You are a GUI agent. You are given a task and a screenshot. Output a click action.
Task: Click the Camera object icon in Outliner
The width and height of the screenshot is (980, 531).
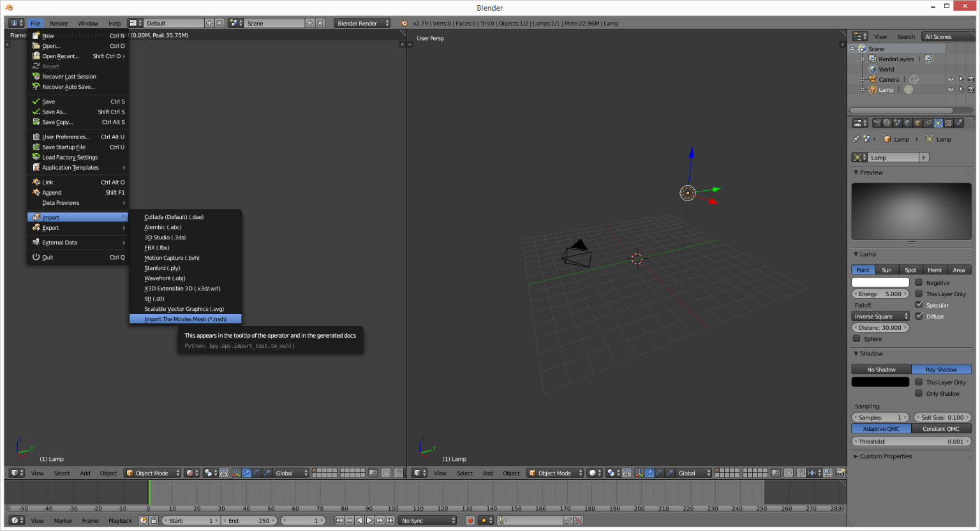(872, 80)
